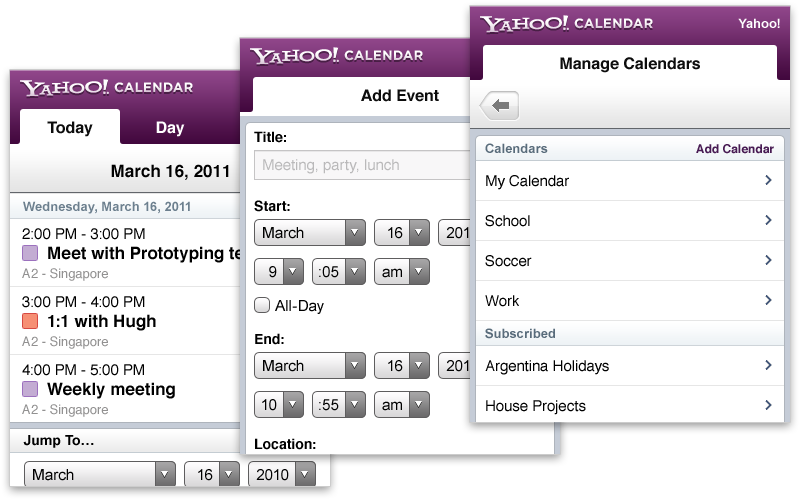This screenshot has height=500, width=800.
Task: Click the event Title input field
Action: coord(362,165)
